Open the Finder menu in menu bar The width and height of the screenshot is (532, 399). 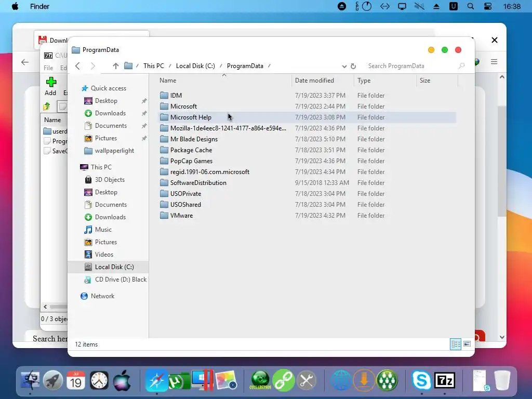[39, 6]
